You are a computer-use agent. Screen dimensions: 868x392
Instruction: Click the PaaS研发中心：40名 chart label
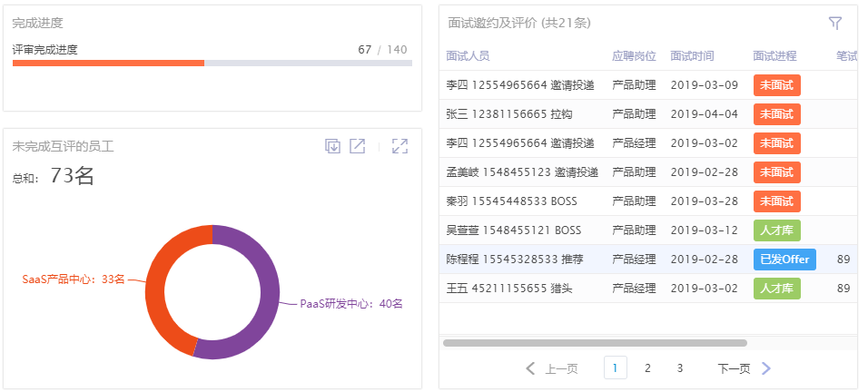[x=351, y=304]
